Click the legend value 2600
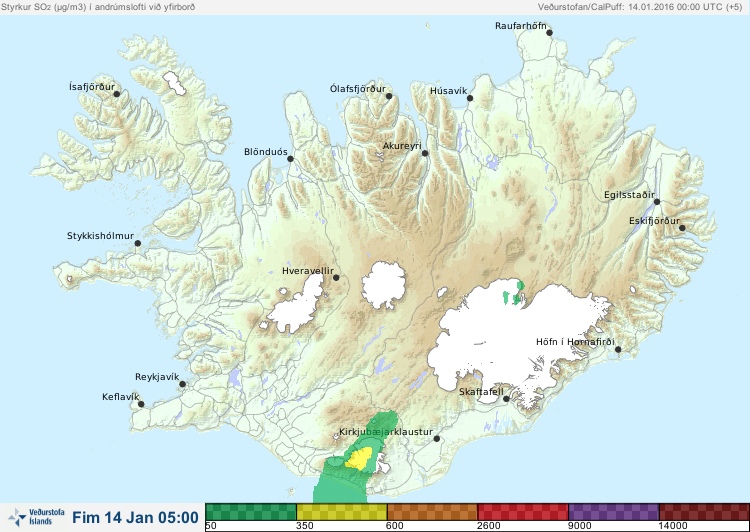The image size is (750, 532). (488, 526)
